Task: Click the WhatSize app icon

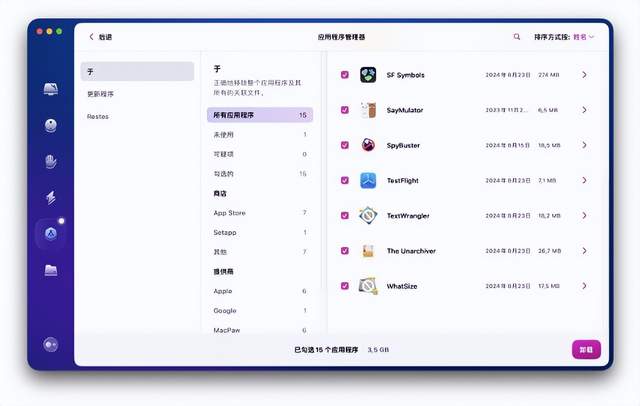Action: [x=368, y=286]
